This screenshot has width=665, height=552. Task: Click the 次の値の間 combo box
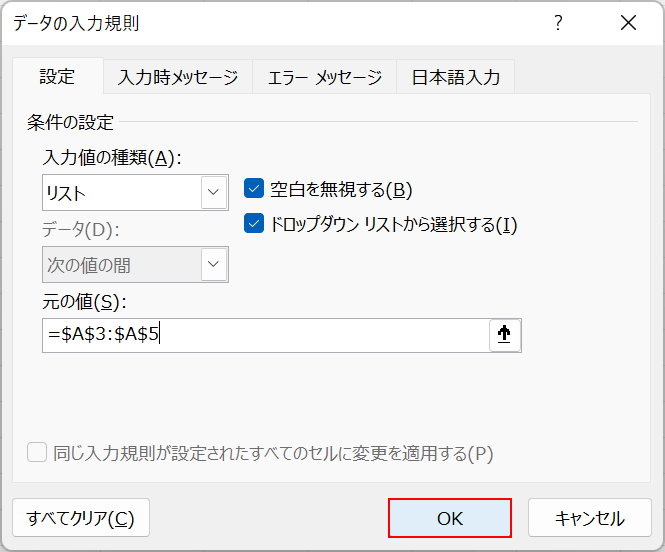pos(121,265)
